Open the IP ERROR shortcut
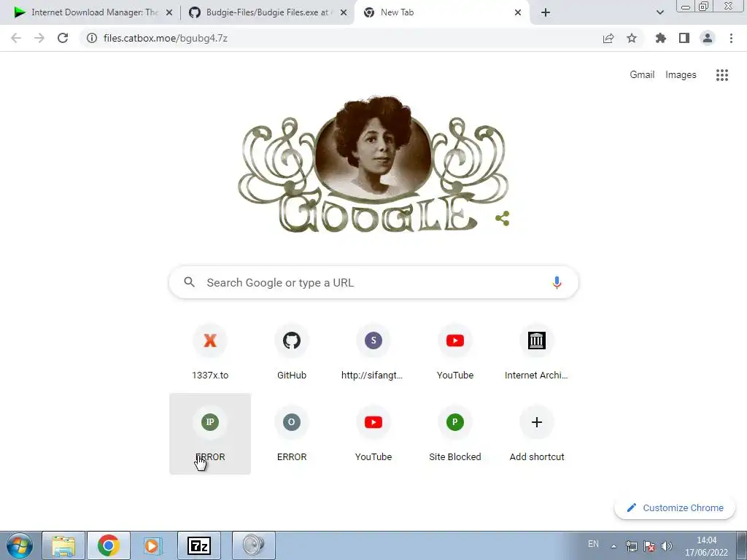The height and width of the screenshot is (560, 747). [210, 434]
